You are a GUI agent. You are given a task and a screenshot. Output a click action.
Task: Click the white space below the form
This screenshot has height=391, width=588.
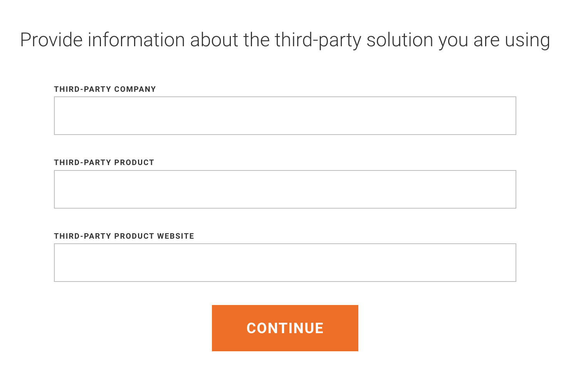click(285, 372)
